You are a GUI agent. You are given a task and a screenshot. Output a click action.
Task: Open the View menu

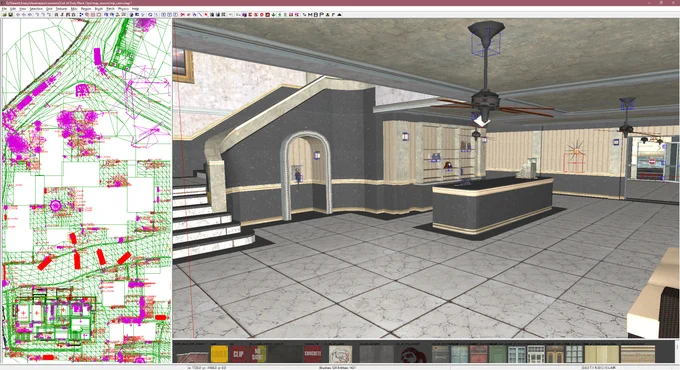23,9
